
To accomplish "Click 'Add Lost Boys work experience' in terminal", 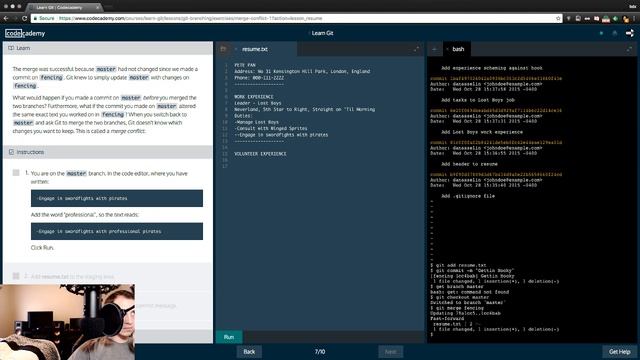I will [x=482, y=132].
